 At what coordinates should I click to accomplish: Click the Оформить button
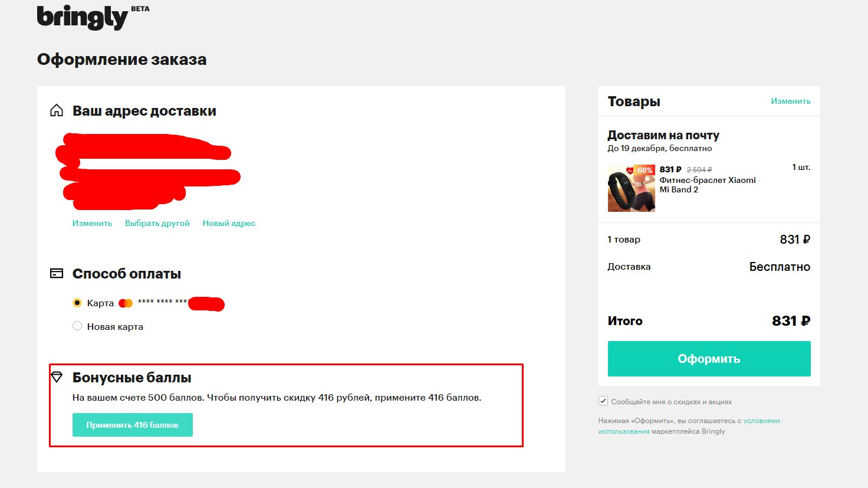(x=709, y=359)
